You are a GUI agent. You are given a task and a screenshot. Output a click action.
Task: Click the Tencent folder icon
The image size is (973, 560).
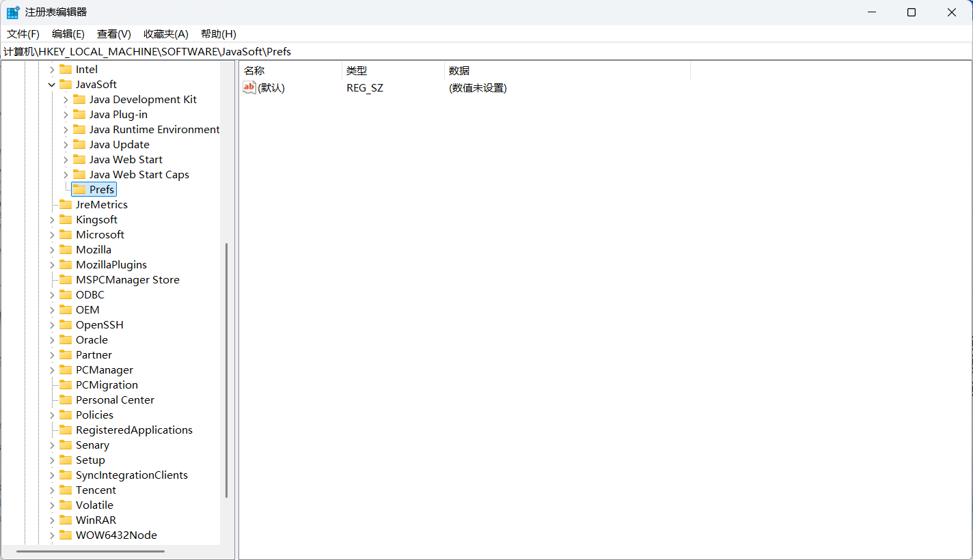[x=67, y=490]
